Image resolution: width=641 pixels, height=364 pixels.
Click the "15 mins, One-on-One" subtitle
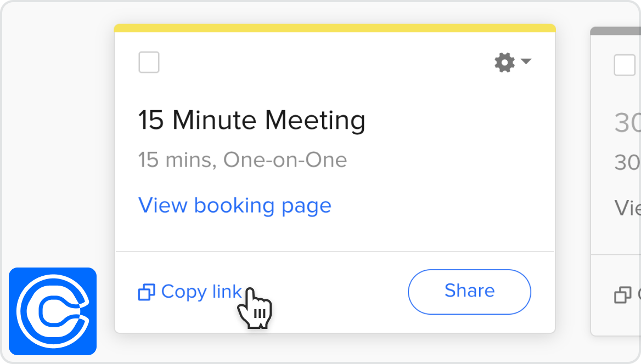pyautogui.click(x=242, y=160)
